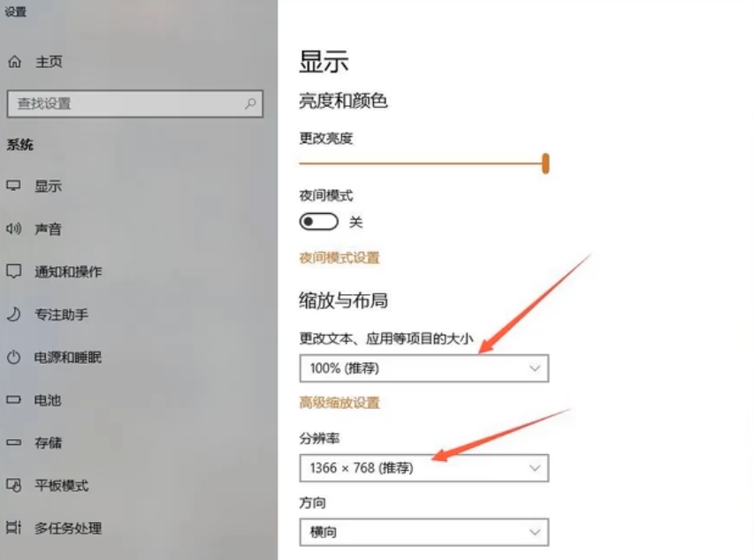Click the notification icon for 通知和操作
Image resolution: width=754 pixels, height=560 pixels.
click(13, 271)
